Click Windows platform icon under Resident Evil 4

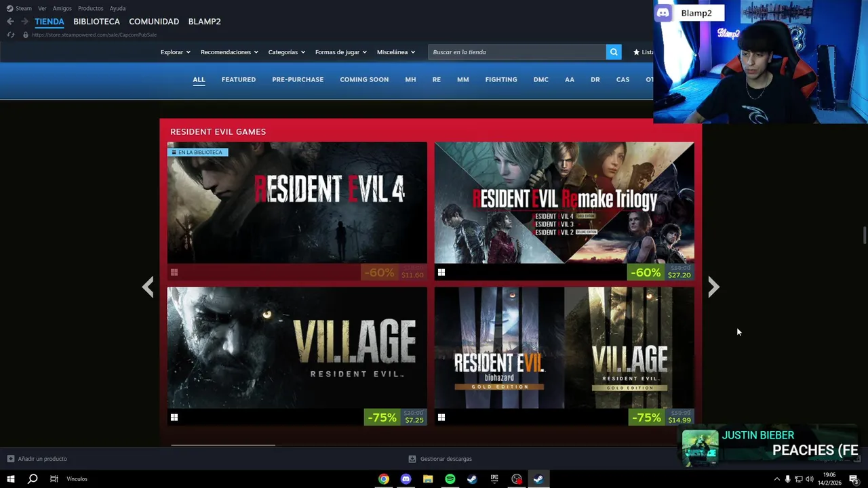click(x=174, y=272)
